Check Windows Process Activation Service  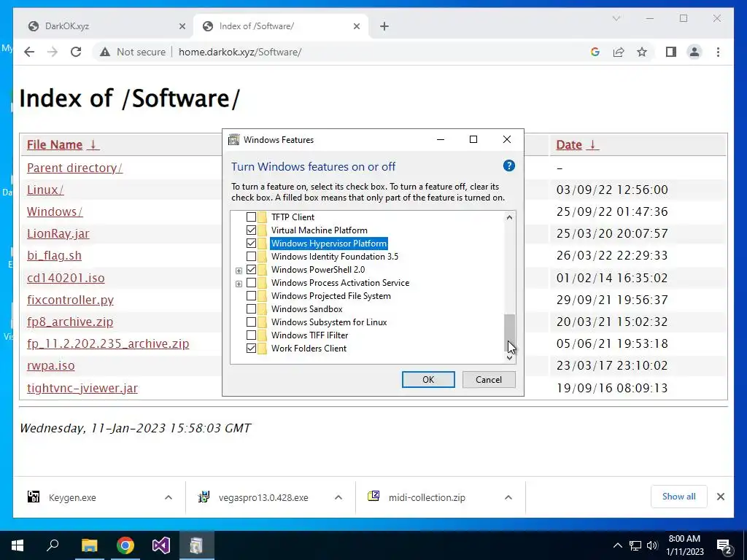click(251, 283)
